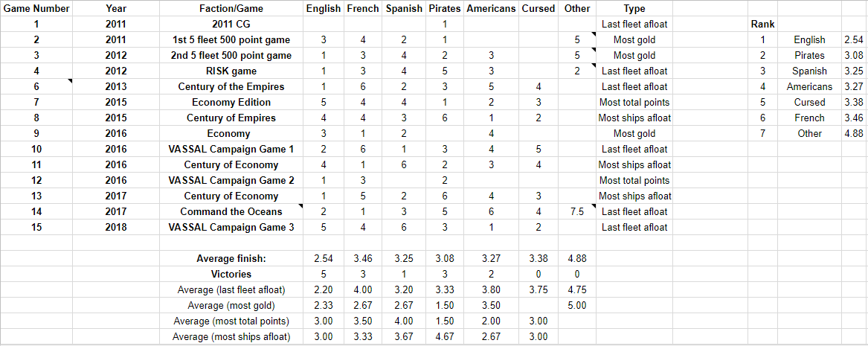The width and height of the screenshot is (868, 346).
Task: Select the RISK game cell
Action: coord(231,71)
